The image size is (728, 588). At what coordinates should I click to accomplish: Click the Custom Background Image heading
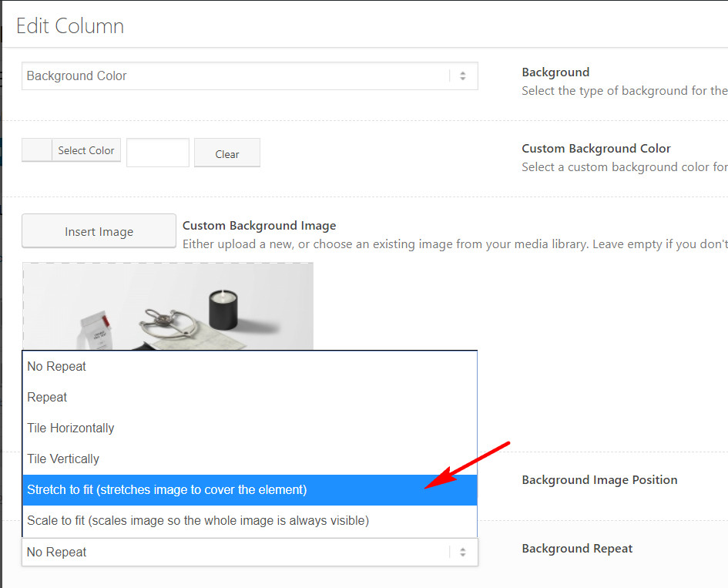pos(259,226)
